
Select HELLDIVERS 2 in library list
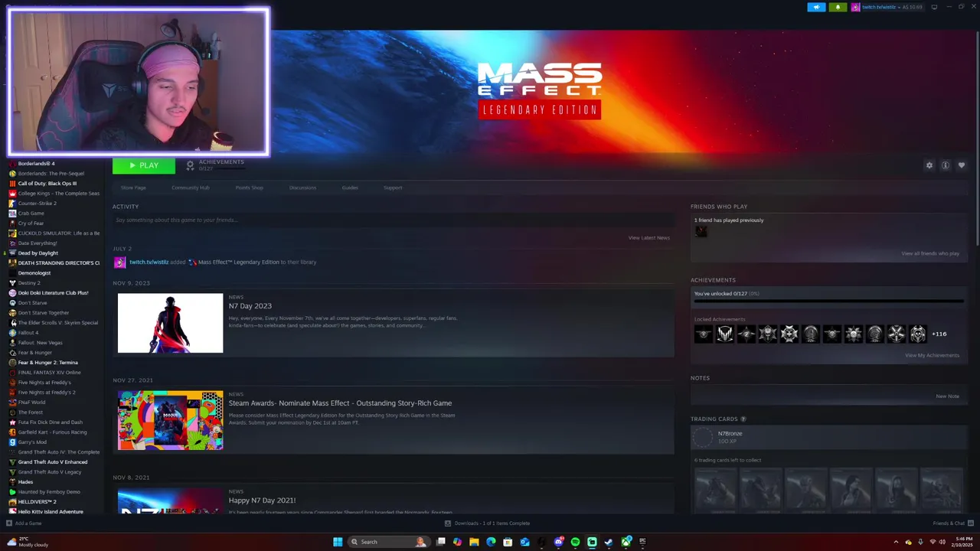point(38,502)
